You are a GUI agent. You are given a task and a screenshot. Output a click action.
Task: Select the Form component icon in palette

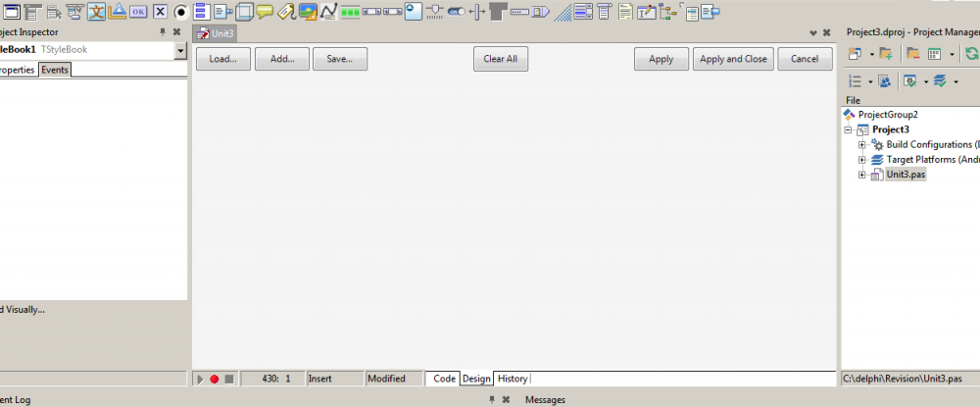[11, 12]
